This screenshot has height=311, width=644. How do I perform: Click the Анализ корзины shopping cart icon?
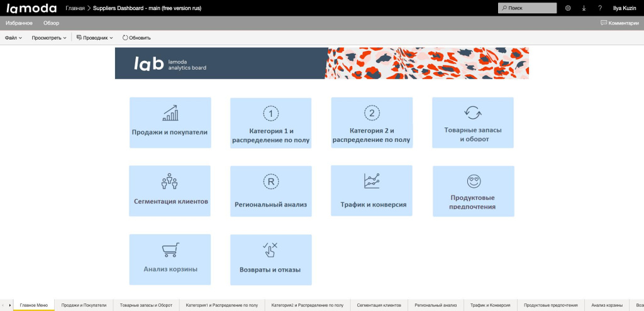(x=170, y=250)
